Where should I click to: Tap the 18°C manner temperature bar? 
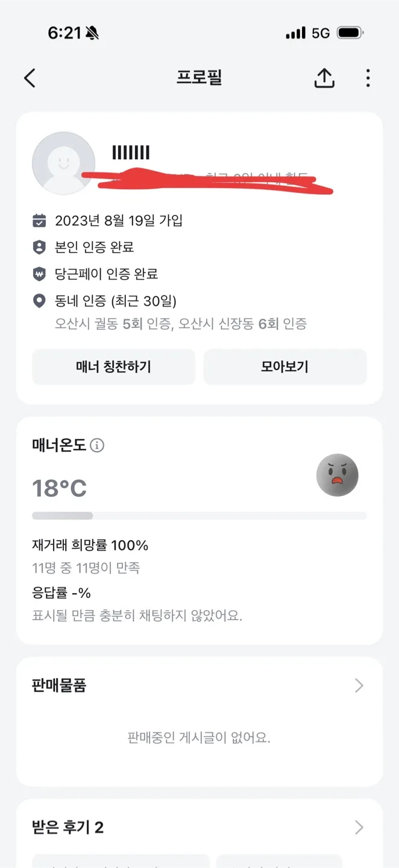(199, 516)
